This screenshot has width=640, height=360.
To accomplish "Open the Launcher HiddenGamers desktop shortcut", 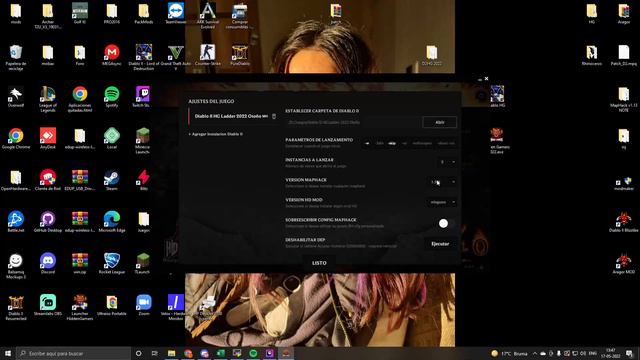I will point(80,307).
